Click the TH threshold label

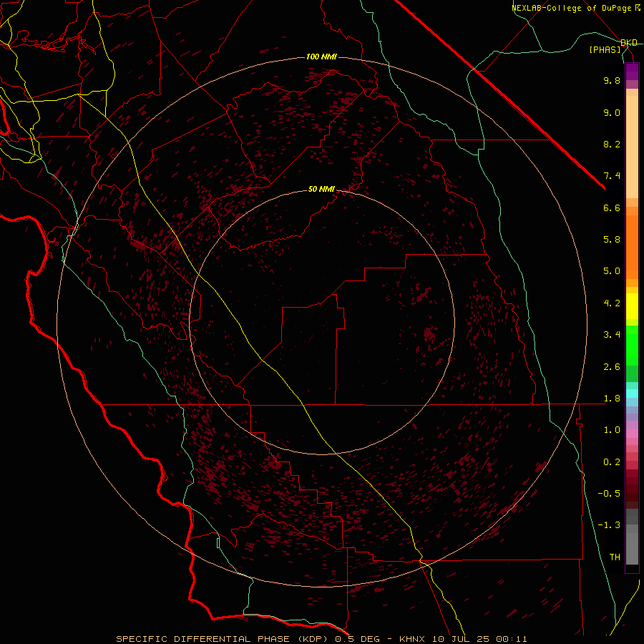(615, 557)
